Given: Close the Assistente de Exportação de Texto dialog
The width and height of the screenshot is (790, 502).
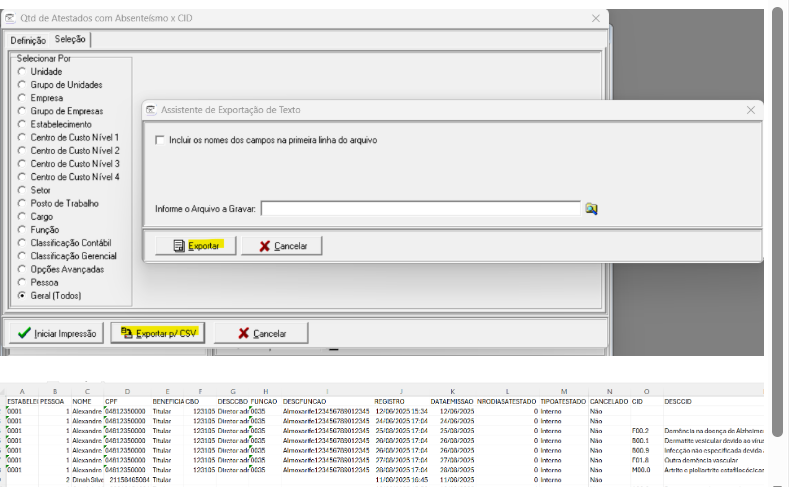Looking at the screenshot, I should coord(750,110).
